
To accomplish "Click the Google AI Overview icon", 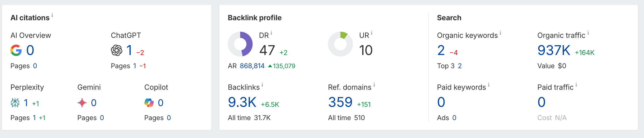I will pyautogui.click(x=16, y=50).
